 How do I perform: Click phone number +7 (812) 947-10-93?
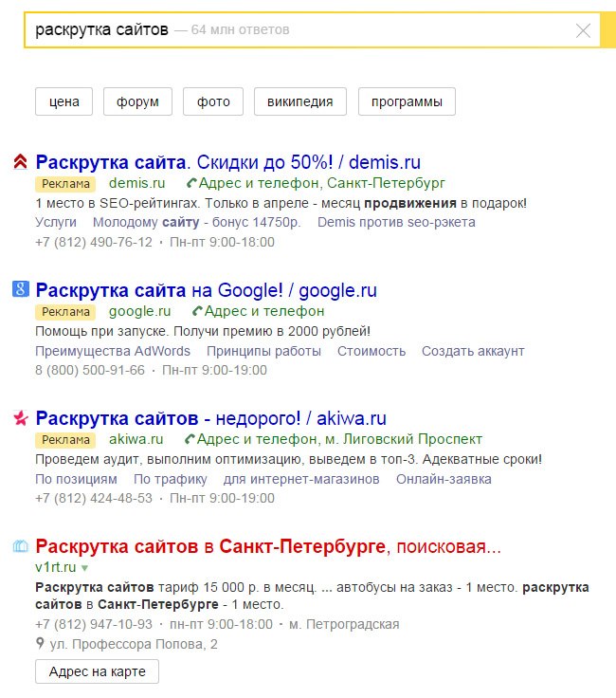[94, 624]
